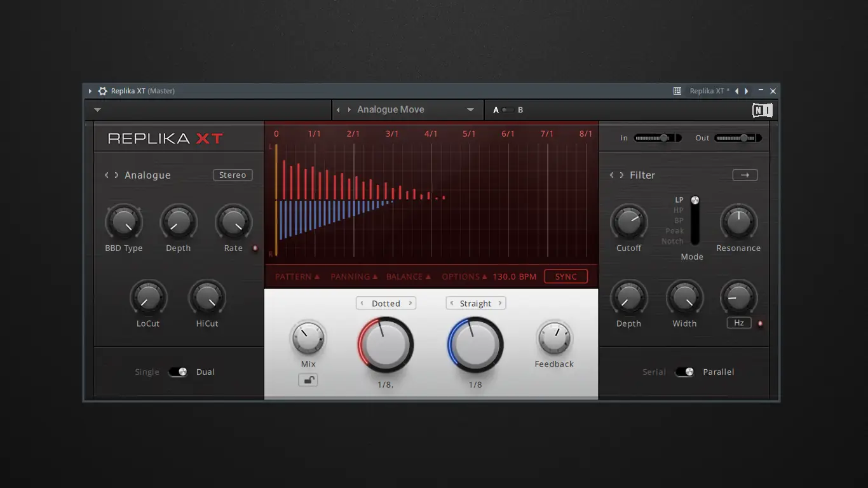Click the HiCut knob

(x=207, y=298)
